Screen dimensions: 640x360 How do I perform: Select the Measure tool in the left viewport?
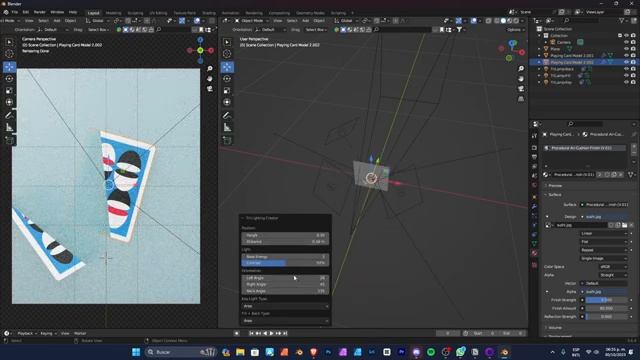tap(9, 128)
